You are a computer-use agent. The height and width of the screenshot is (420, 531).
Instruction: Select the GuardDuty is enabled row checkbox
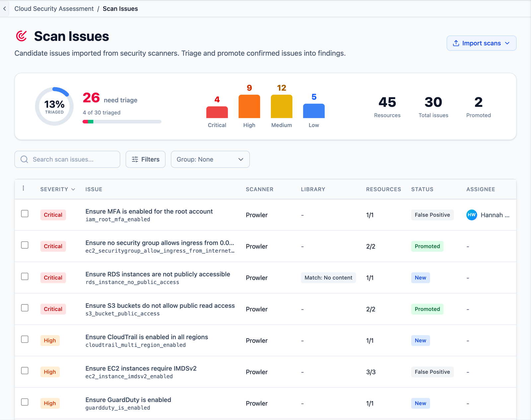click(25, 402)
